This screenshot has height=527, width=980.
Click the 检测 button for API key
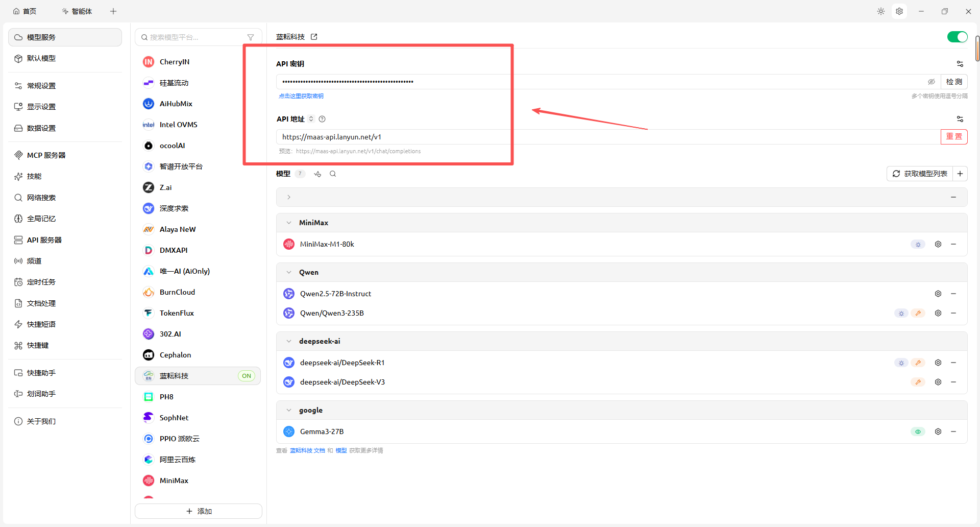coord(954,82)
